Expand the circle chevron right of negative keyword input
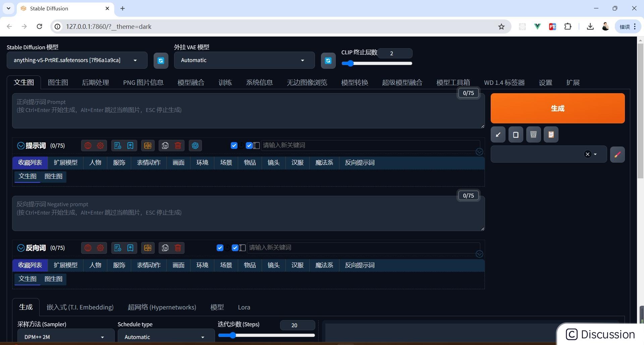This screenshot has height=345, width=644. [x=479, y=254]
